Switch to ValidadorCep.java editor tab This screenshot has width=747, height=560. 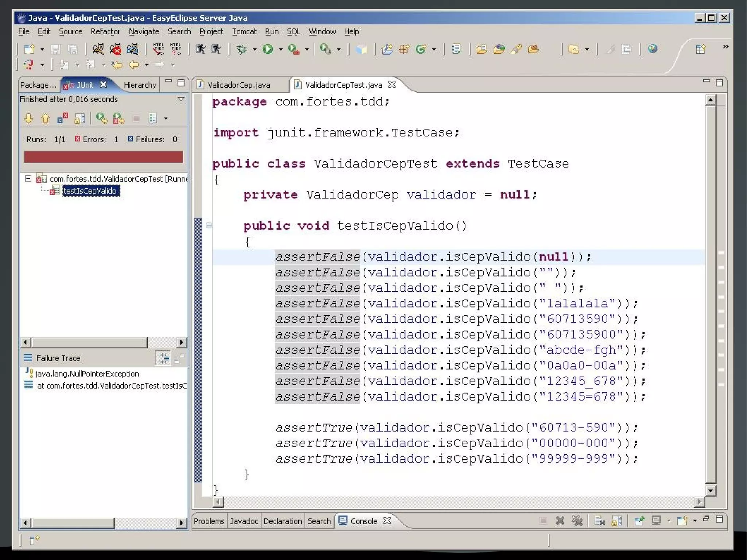239,85
